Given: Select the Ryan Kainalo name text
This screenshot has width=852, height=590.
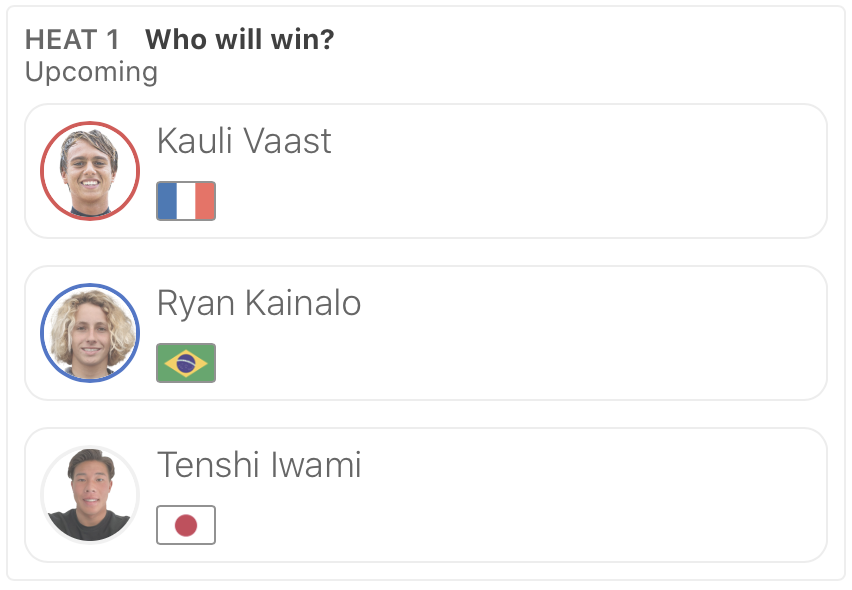Looking at the screenshot, I should tap(259, 303).
